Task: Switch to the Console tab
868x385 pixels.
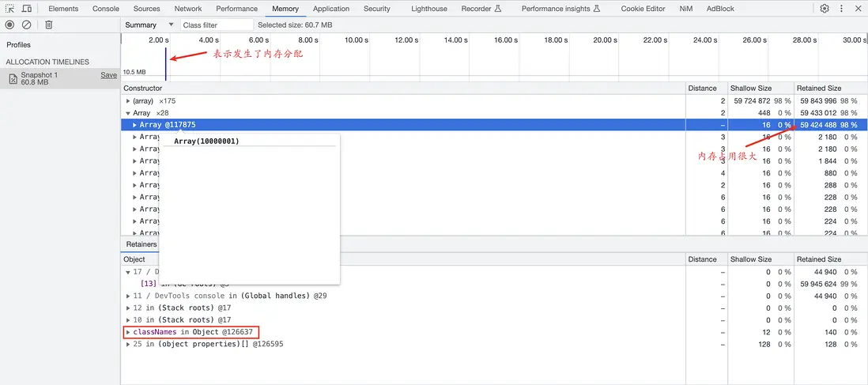Action: 106,9
